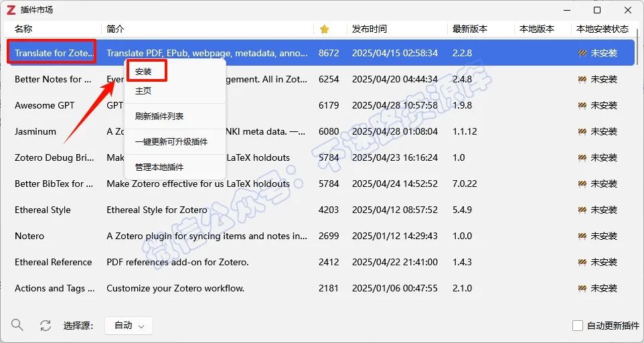The width and height of the screenshot is (644, 343).
Task: Click description 'Ethereal Style for Zotero'
Action: pos(157,210)
